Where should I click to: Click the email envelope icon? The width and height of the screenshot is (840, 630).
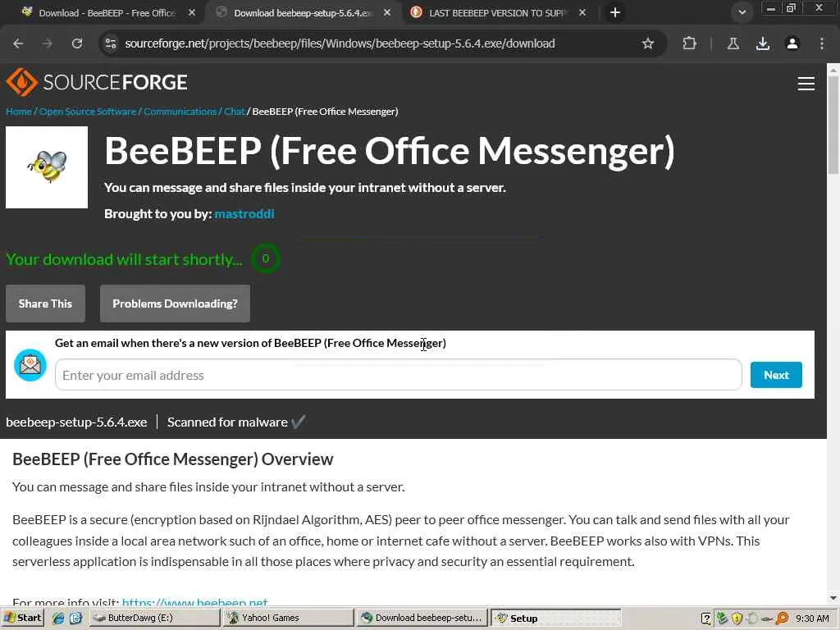click(x=30, y=365)
